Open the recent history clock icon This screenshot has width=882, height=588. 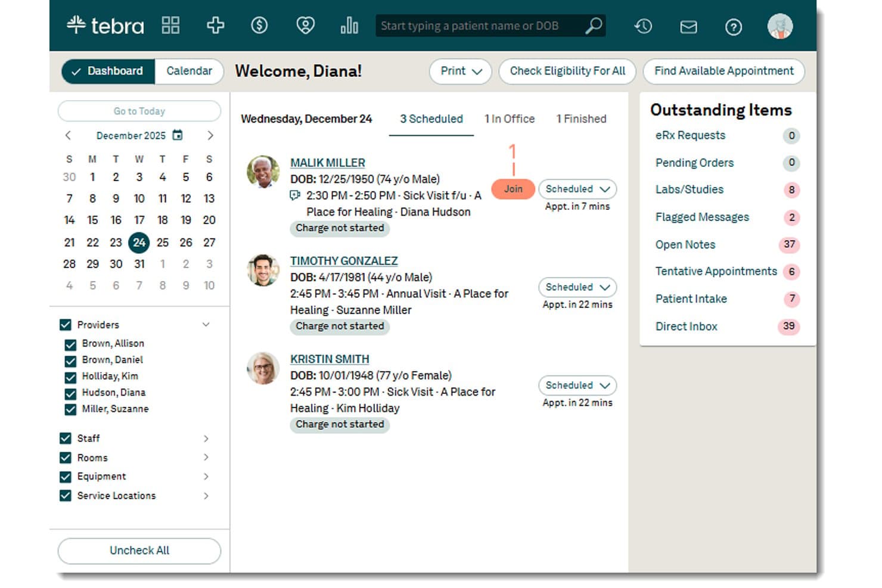(643, 26)
